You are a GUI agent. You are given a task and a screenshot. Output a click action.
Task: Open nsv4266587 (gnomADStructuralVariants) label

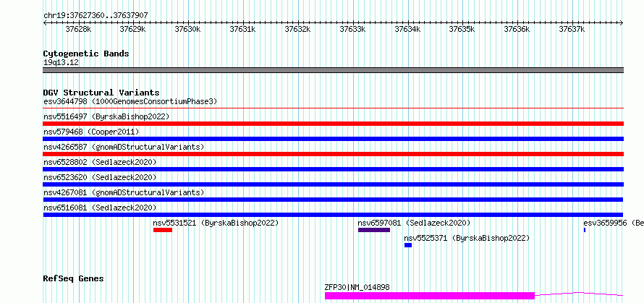click(124, 147)
